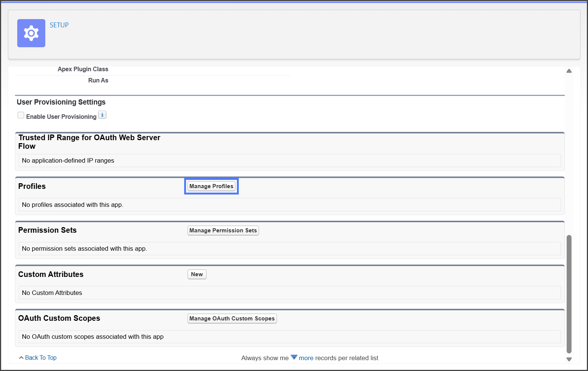This screenshot has width=588, height=371.
Task: Click the OAuth Custom Scopes heading
Action: [x=59, y=318]
